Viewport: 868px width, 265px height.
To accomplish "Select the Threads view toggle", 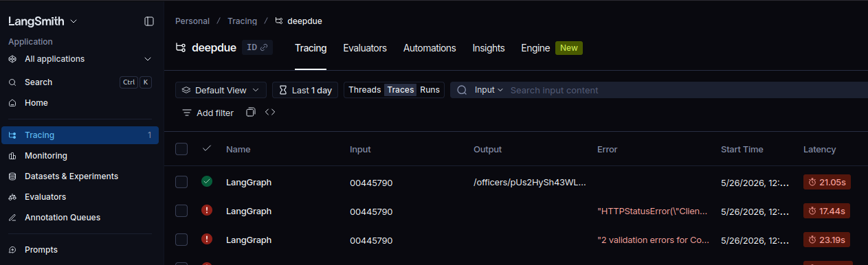I will pos(364,90).
